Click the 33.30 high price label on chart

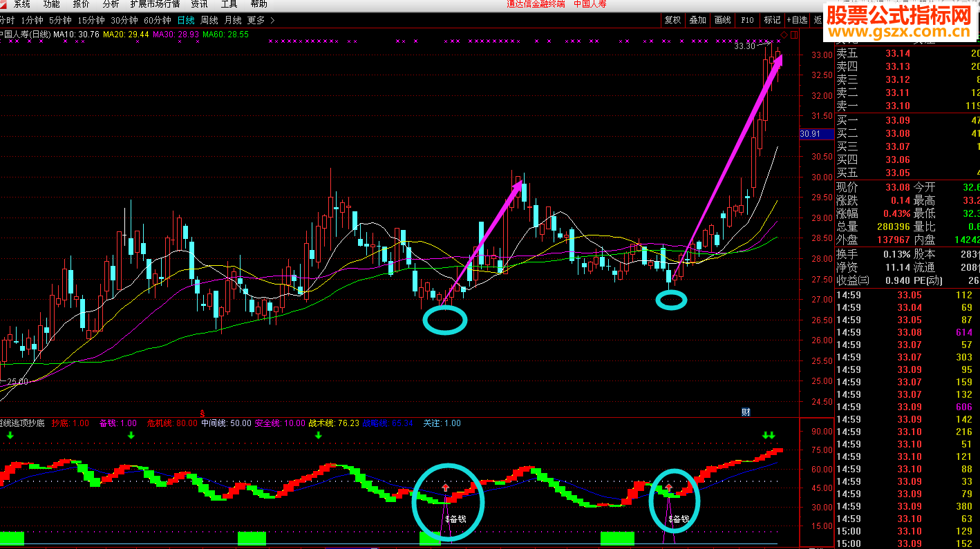coord(744,46)
